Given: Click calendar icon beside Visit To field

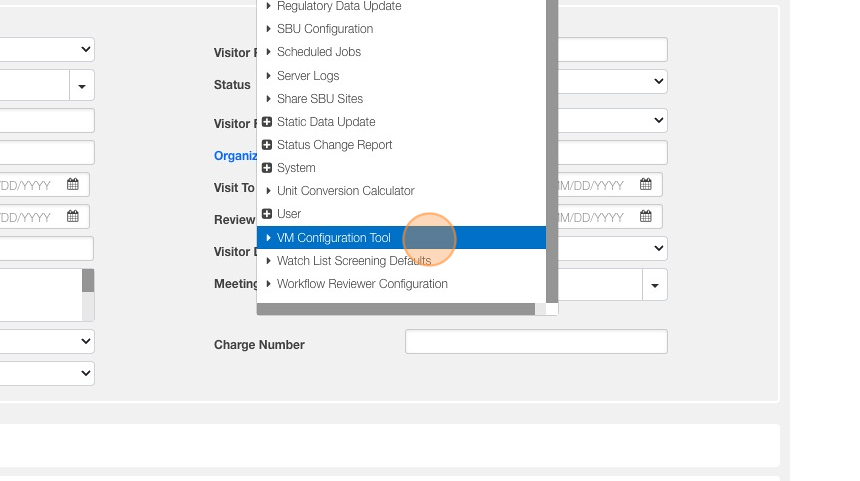Looking at the screenshot, I should coord(646,185).
